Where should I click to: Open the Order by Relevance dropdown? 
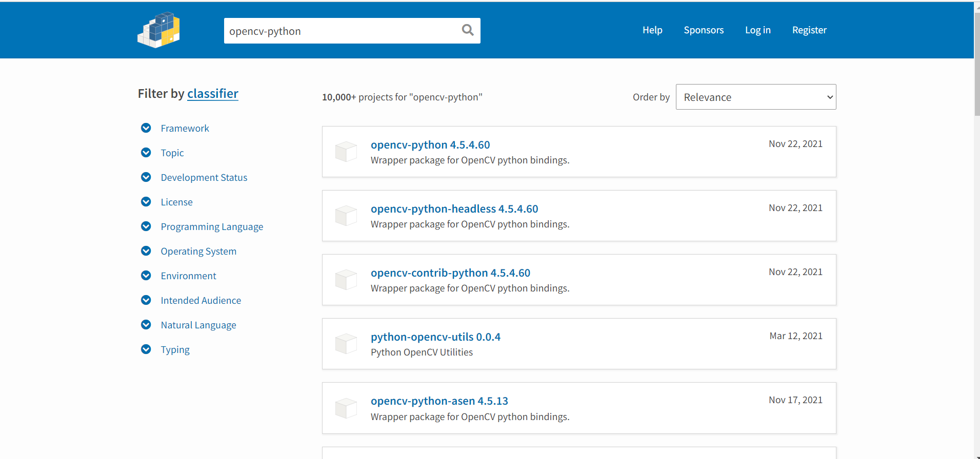pyautogui.click(x=756, y=97)
